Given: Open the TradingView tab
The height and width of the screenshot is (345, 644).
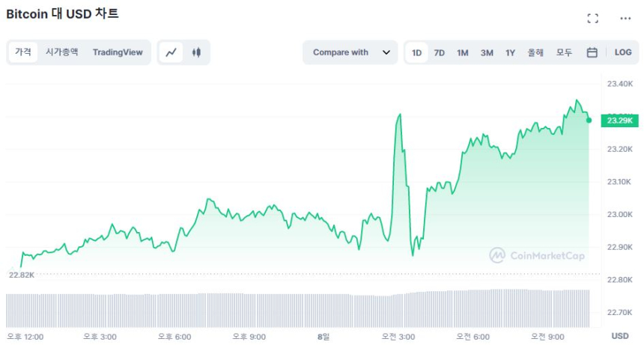Looking at the screenshot, I should tap(118, 52).
